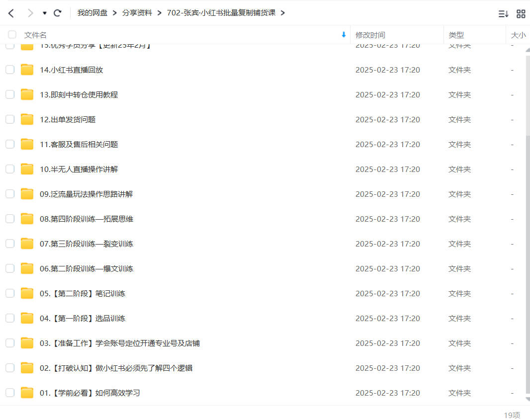Check the box for 13.即刻中转仓使用教程
Image resolution: width=530 pixels, height=420 pixels.
(x=10, y=94)
